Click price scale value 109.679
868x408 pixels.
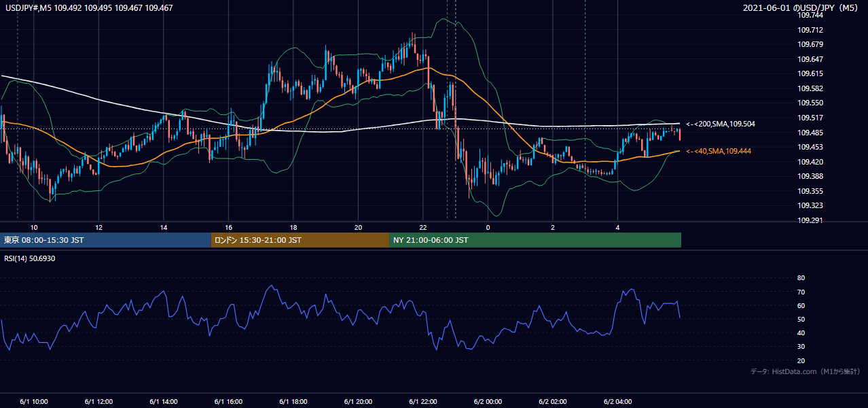(x=810, y=44)
